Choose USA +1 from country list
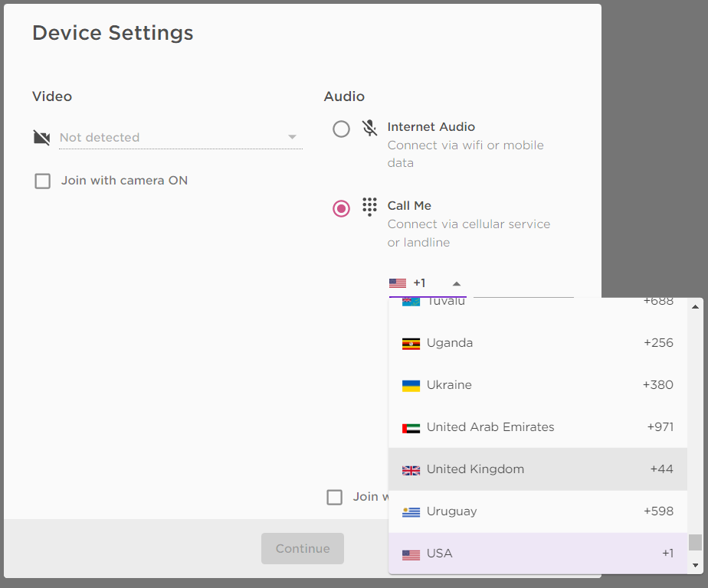The image size is (708, 588). point(537,554)
